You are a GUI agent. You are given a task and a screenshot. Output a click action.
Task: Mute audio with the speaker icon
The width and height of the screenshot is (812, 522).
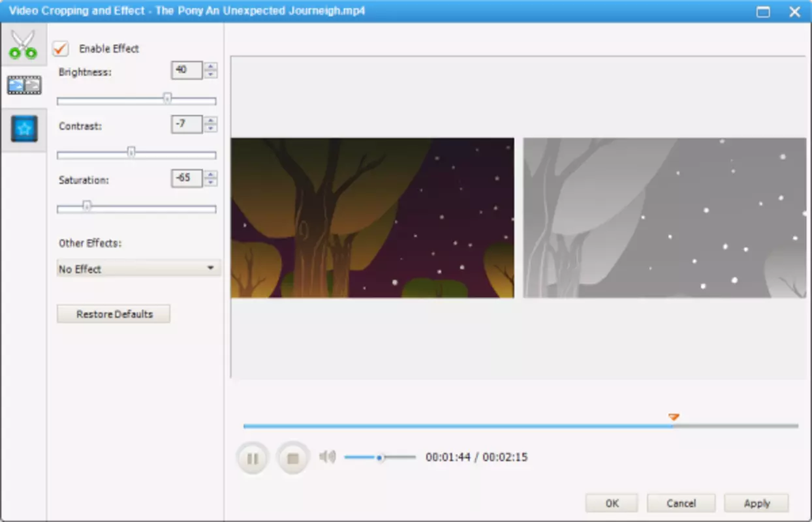(x=328, y=457)
